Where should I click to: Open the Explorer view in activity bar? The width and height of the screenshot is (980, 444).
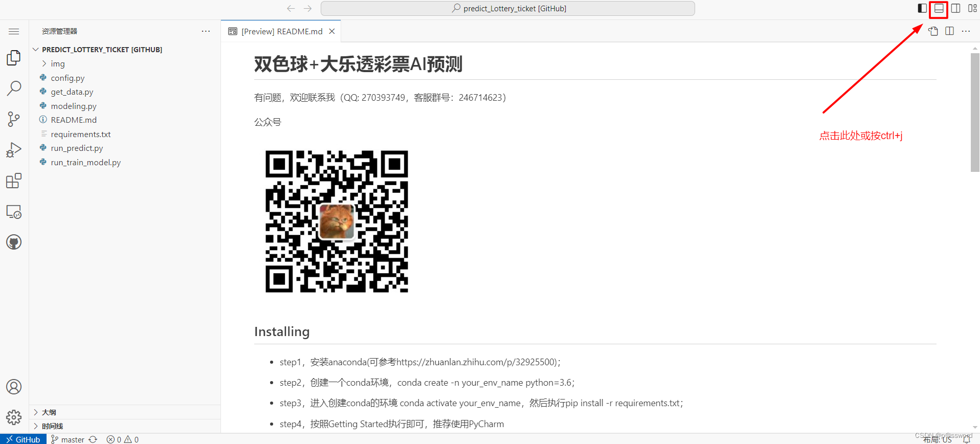[14, 58]
